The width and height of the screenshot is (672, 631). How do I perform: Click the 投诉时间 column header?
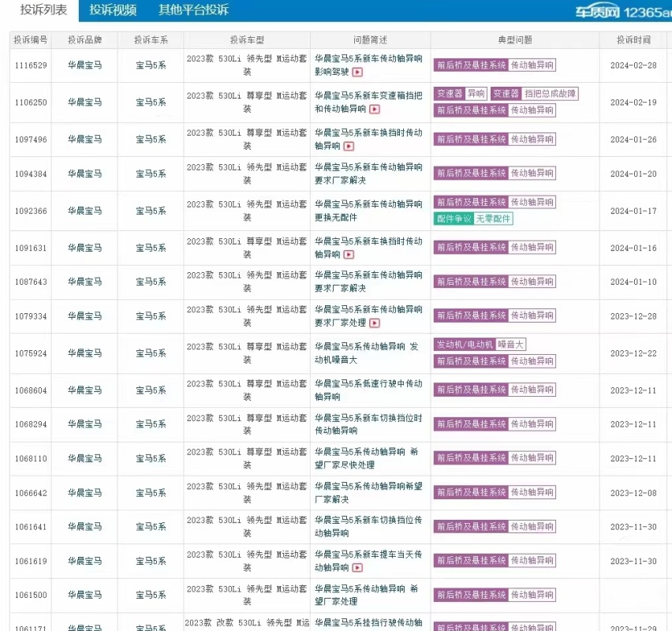tap(633, 40)
